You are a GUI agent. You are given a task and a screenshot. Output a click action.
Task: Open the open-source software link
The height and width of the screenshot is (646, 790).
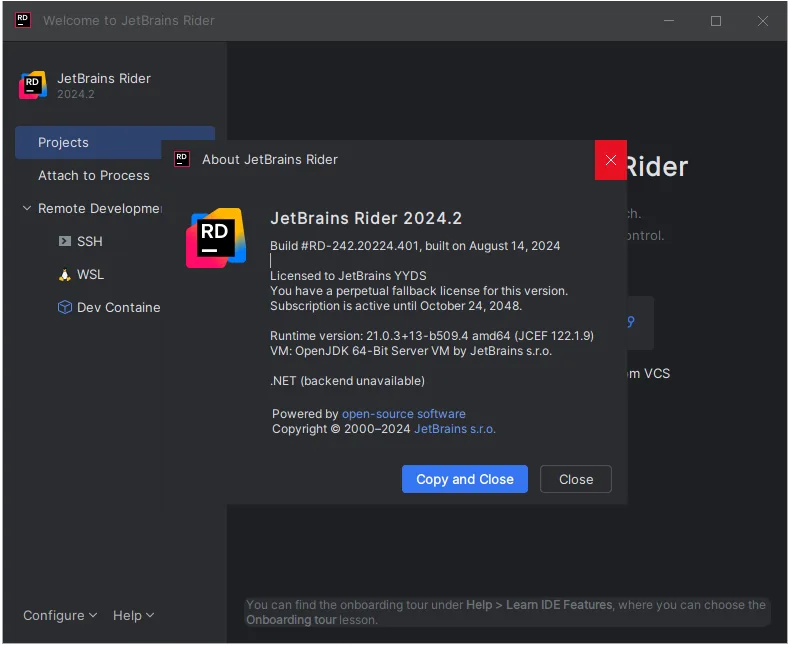click(x=404, y=414)
